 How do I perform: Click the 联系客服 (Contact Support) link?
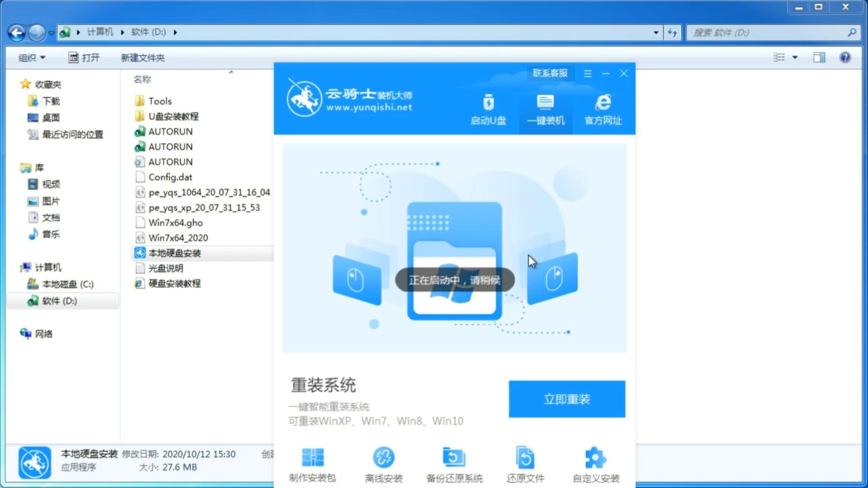(549, 73)
